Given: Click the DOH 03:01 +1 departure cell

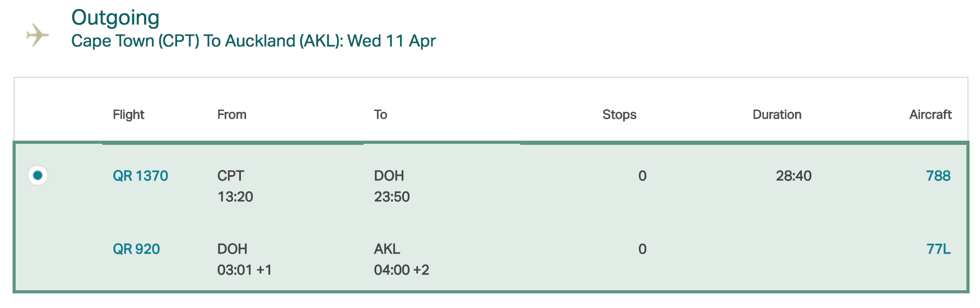Looking at the screenshot, I should [x=244, y=259].
